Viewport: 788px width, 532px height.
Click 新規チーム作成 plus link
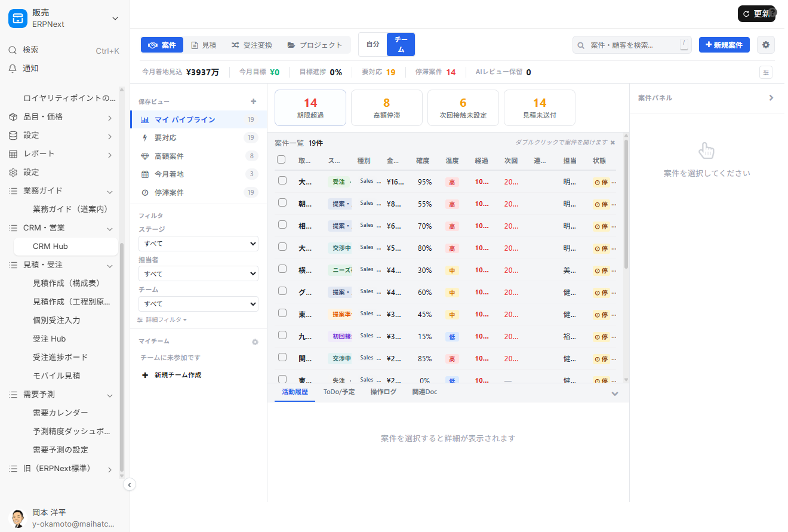coord(171,375)
